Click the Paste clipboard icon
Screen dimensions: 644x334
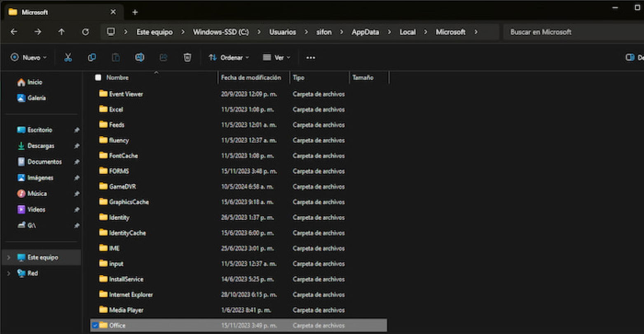[x=116, y=57]
